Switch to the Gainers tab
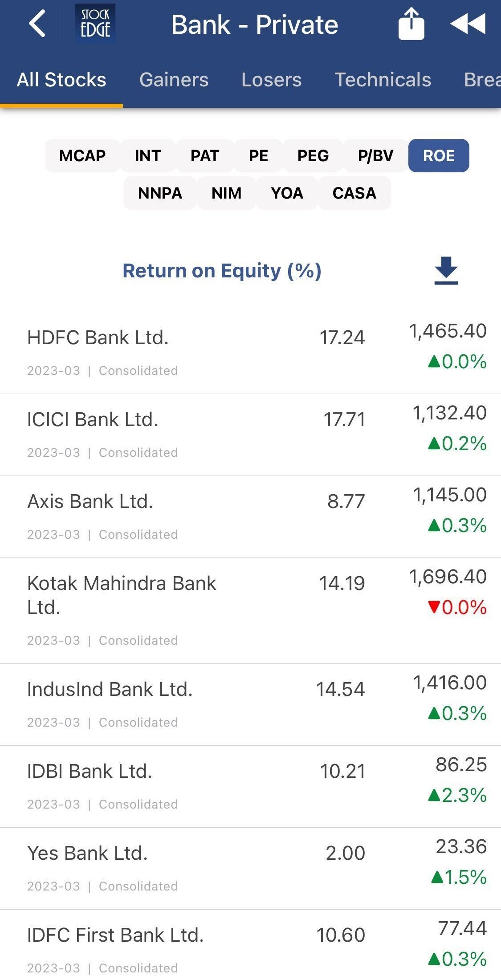Screen dimensions: 501x980 174,80
